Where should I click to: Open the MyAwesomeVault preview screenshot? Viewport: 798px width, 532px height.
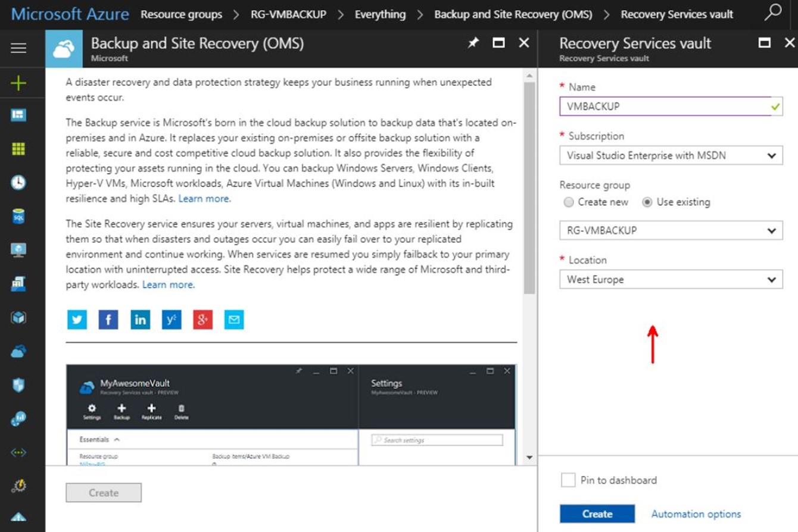tap(291, 415)
